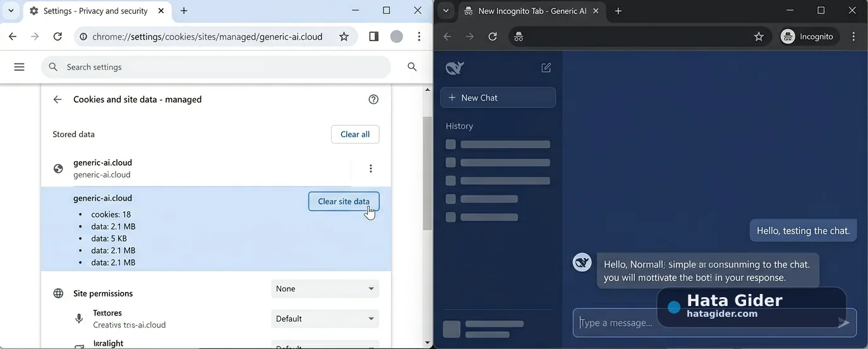Click Clear site data button
868x349 pixels.
coord(344,201)
